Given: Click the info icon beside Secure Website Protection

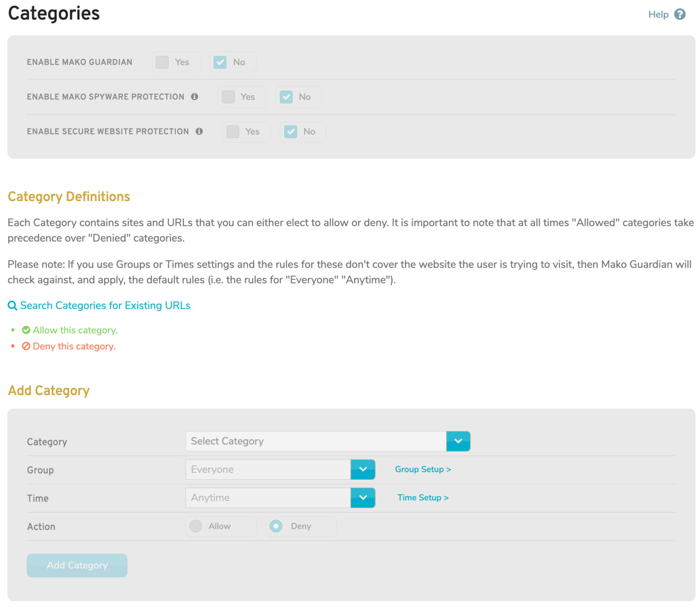Looking at the screenshot, I should (x=199, y=131).
